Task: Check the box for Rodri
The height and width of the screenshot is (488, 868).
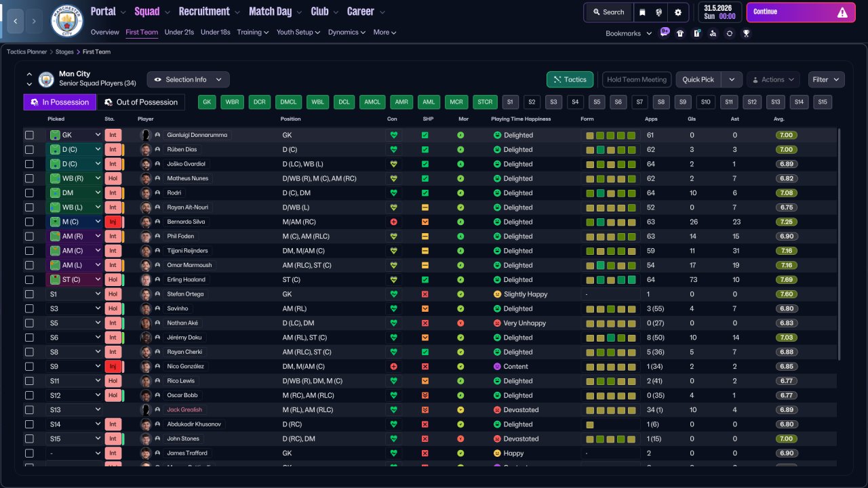Action: (x=29, y=193)
